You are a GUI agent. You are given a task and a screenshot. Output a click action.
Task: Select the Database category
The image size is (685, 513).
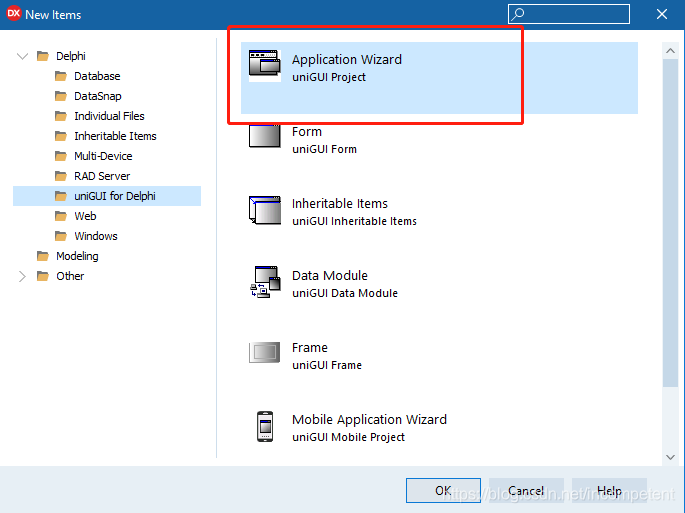pos(97,76)
